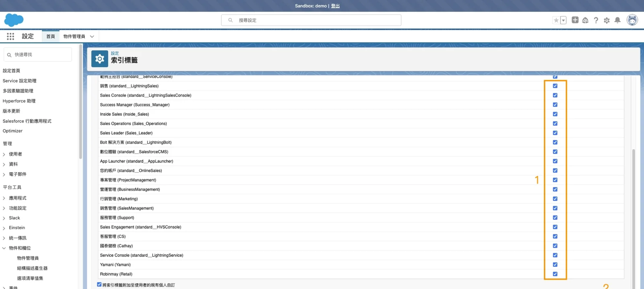Open the global actions plus icon

575,20
